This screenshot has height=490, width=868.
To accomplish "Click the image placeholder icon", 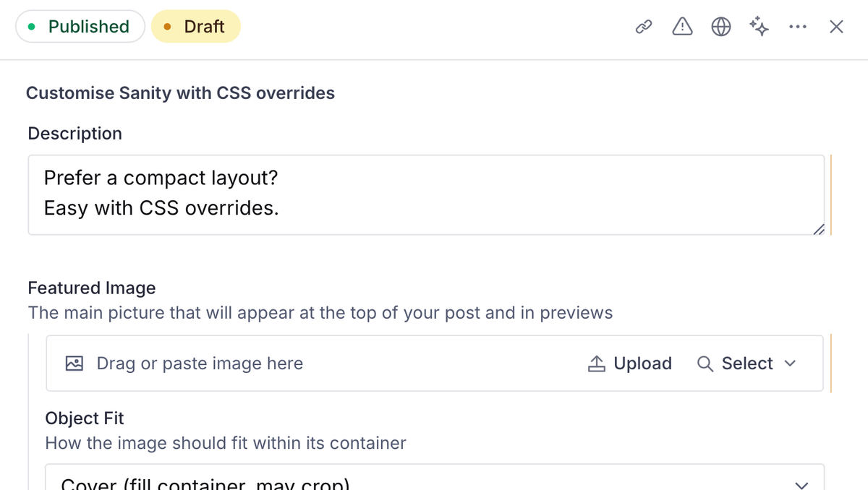I will pyautogui.click(x=74, y=364).
